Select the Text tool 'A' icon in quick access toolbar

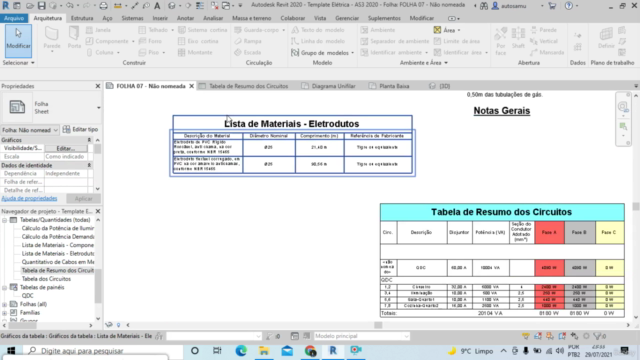click(157, 6)
